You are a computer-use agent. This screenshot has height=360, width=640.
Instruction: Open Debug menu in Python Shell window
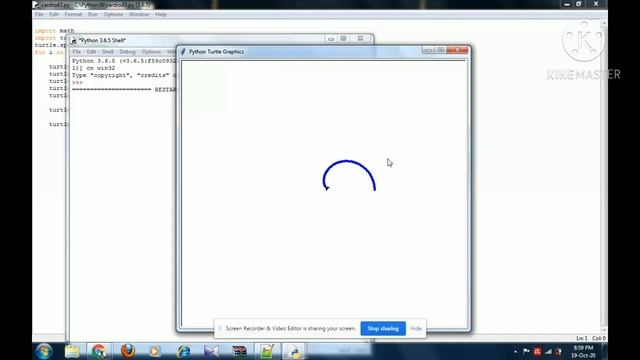coord(127,52)
